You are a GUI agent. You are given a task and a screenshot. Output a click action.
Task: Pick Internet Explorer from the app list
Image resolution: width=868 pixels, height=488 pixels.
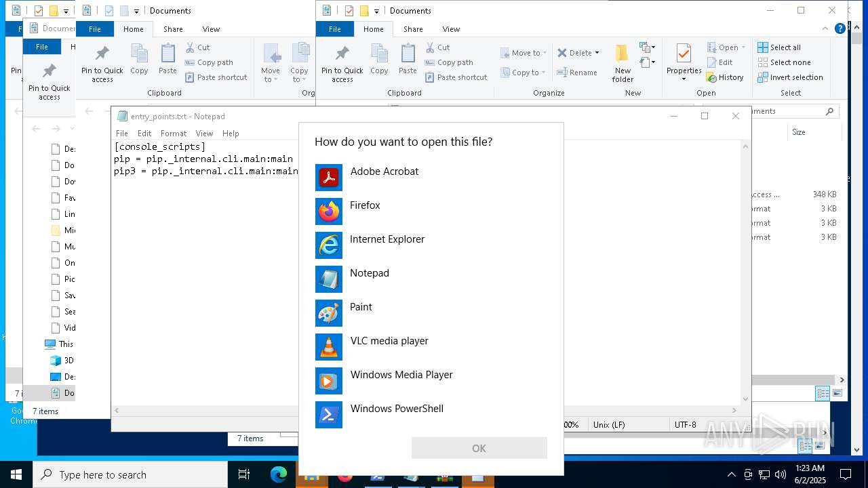click(x=431, y=245)
